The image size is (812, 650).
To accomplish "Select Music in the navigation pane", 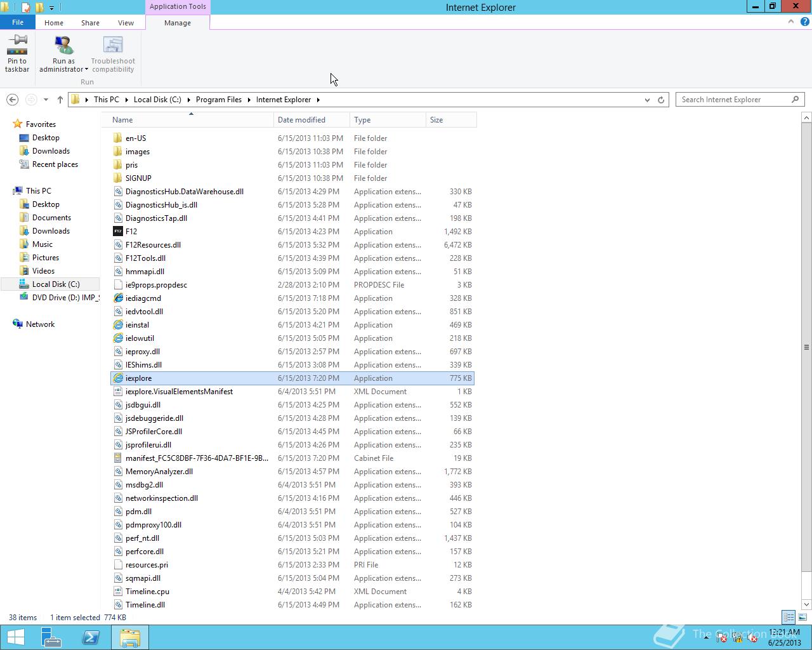I will [43, 244].
